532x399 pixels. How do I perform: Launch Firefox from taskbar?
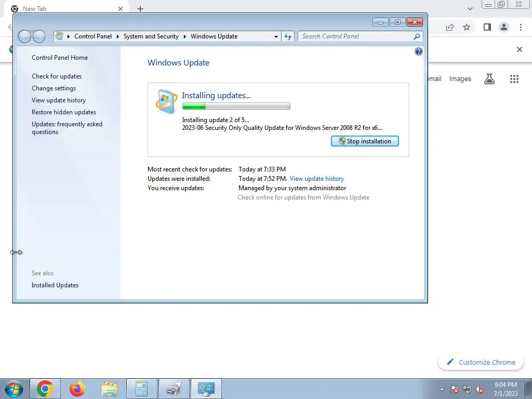coord(77,389)
